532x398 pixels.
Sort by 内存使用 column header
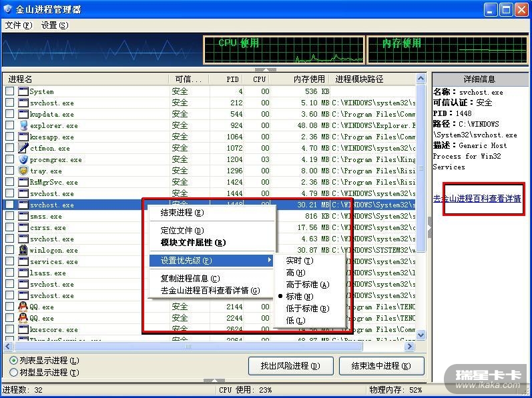pos(300,79)
